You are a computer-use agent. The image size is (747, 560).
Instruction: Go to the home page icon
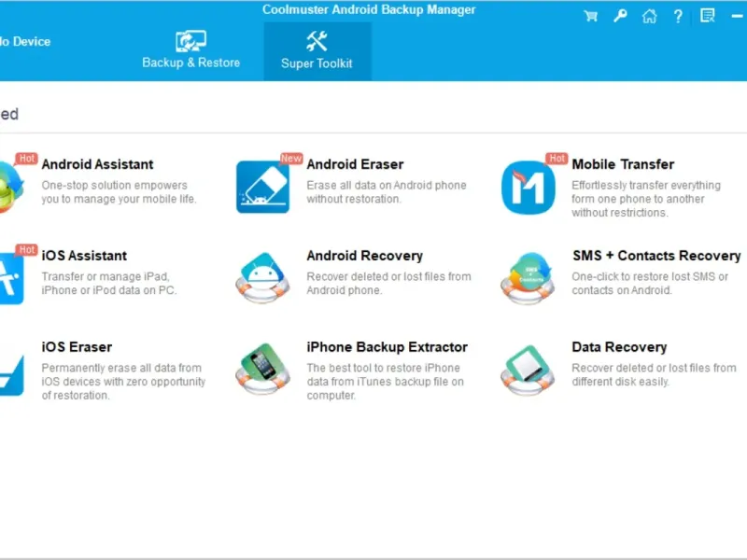[x=649, y=16]
